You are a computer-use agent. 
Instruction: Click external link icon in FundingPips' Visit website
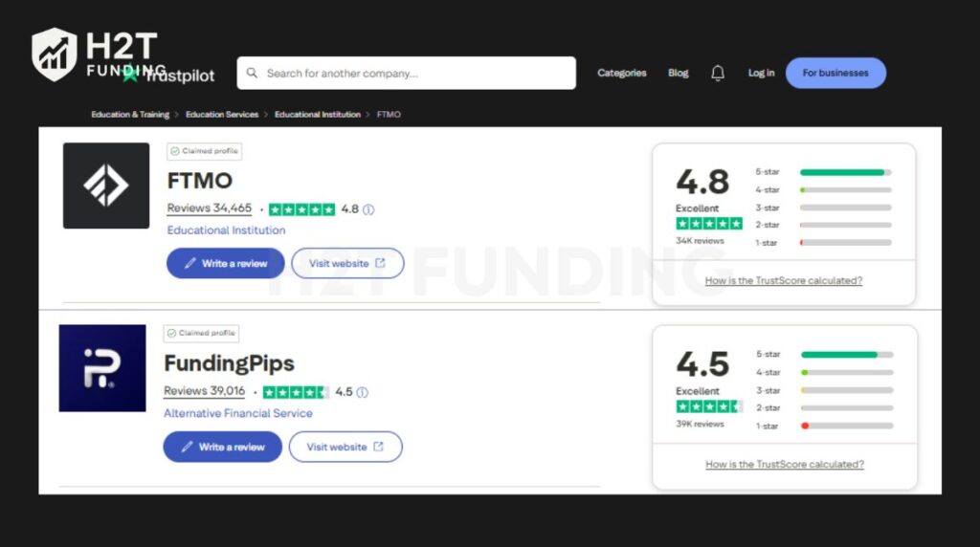pyautogui.click(x=378, y=447)
